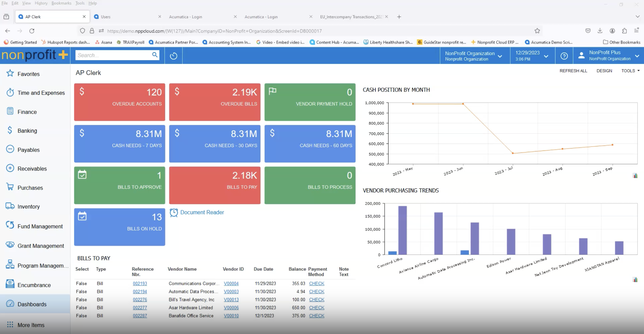Open browser downloads panel
The image size is (644, 334).
coord(600,31)
